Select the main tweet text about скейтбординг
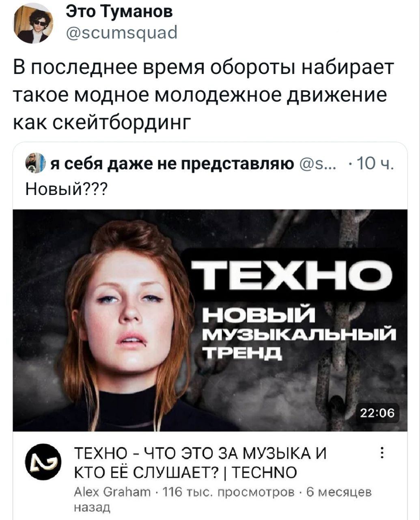 coord(203,95)
